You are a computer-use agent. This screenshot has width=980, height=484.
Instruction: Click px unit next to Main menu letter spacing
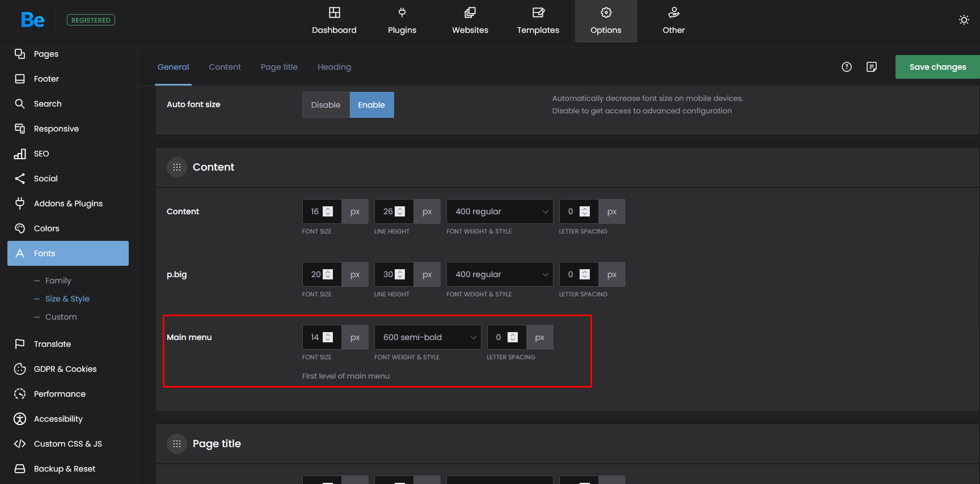tap(540, 337)
